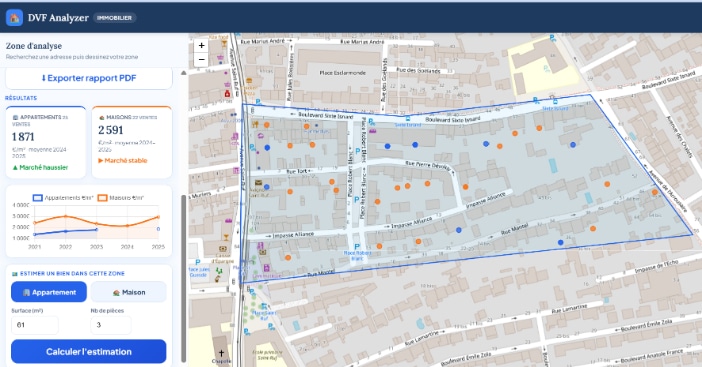Select the Appartement property type
This screenshot has height=367, width=702.
tap(49, 292)
